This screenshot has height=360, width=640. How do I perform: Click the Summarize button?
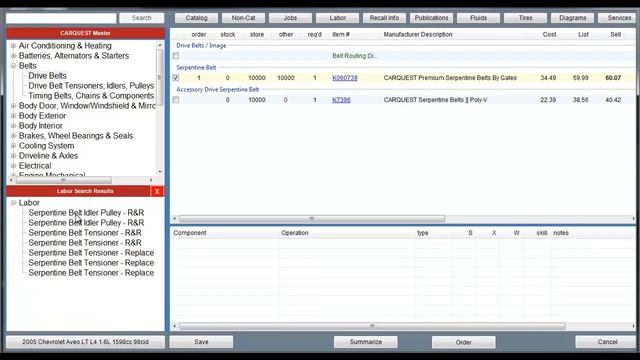tap(366, 342)
